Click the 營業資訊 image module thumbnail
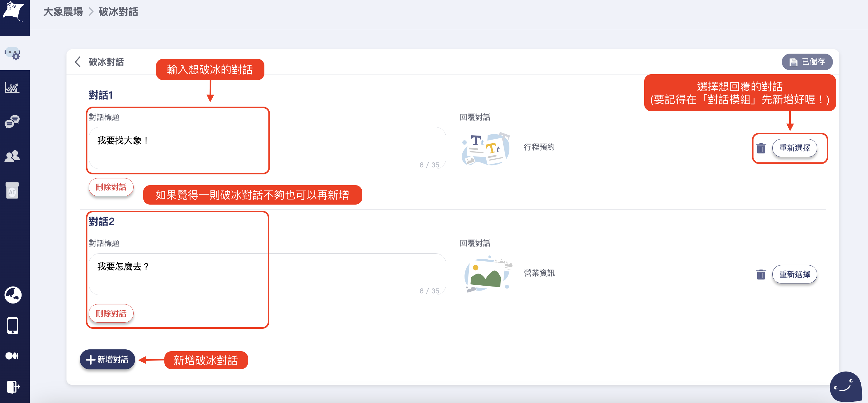This screenshot has width=868, height=403. [x=488, y=274]
